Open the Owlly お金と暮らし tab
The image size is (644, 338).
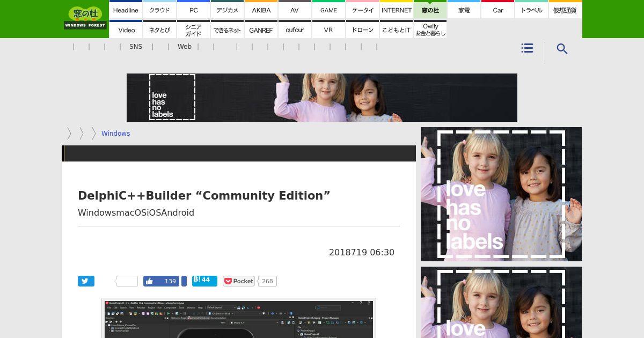(x=430, y=30)
